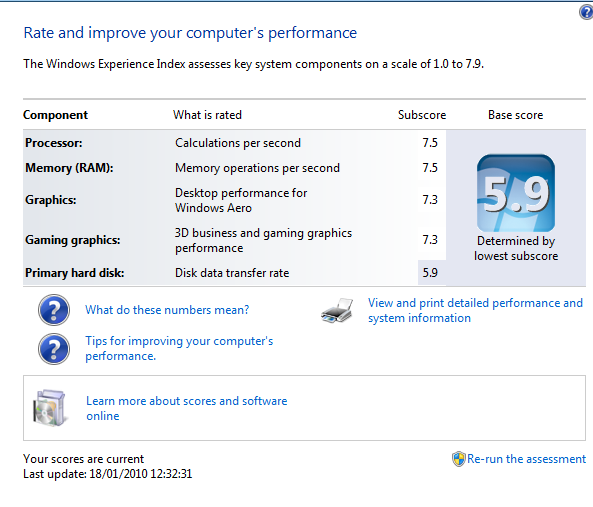Select the 'Gaming graphics:' row label
This screenshot has height=507, width=593.
pyautogui.click(x=73, y=240)
